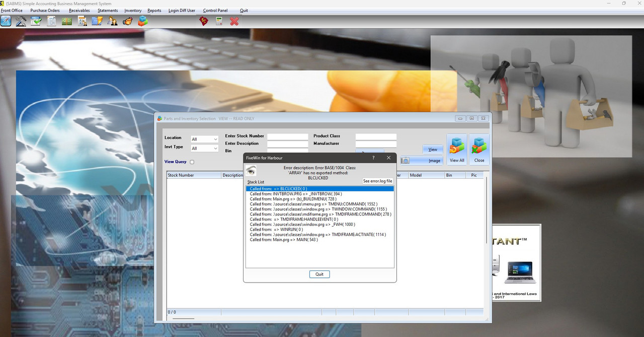Select stack row 'Called from: => BLCLICKED( 0 )'
Viewport: 644px width, 337px height.
coord(320,189)
